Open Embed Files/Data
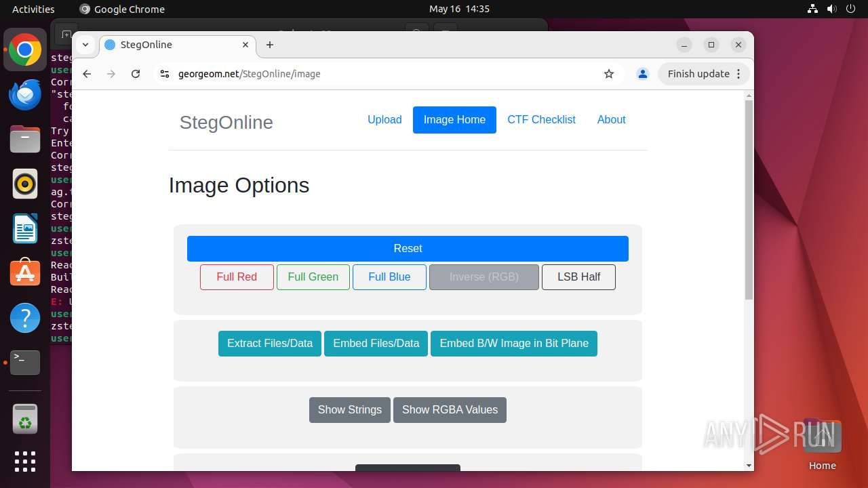 376,344
